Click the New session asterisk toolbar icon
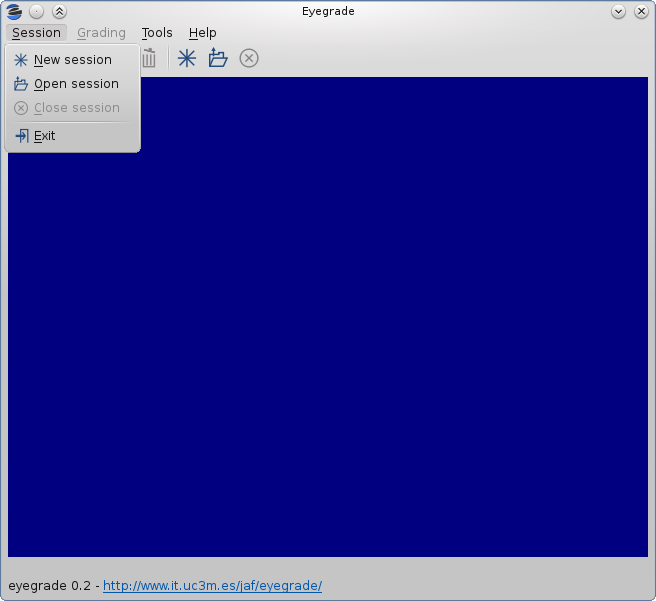Viewport: 656px width, 601px height. [x=187, y=58]
